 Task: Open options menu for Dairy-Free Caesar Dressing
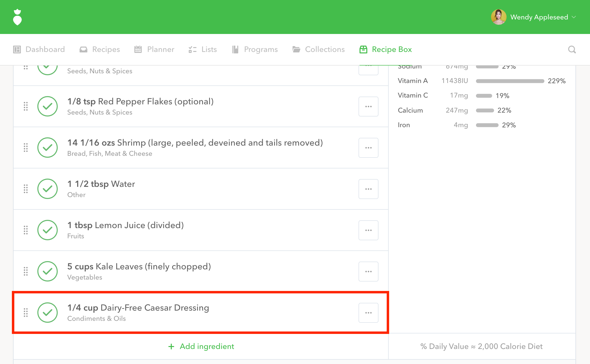tap(368, 313)
